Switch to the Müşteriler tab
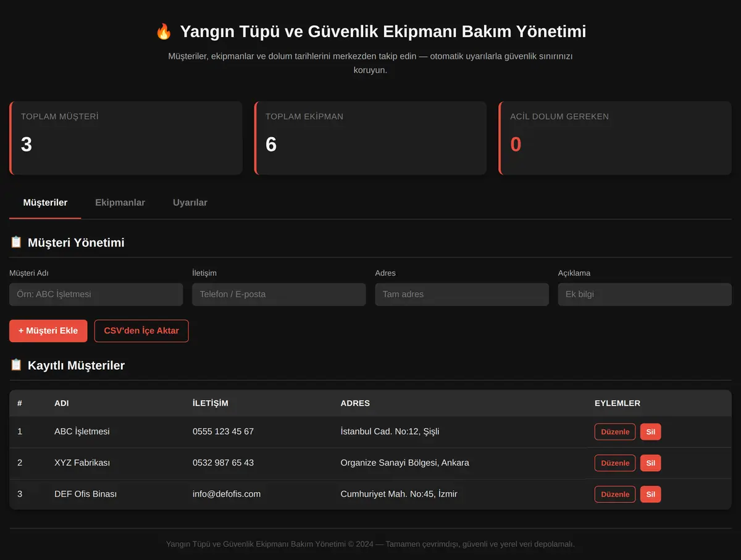The image size is (741, 560). point(45,203)
